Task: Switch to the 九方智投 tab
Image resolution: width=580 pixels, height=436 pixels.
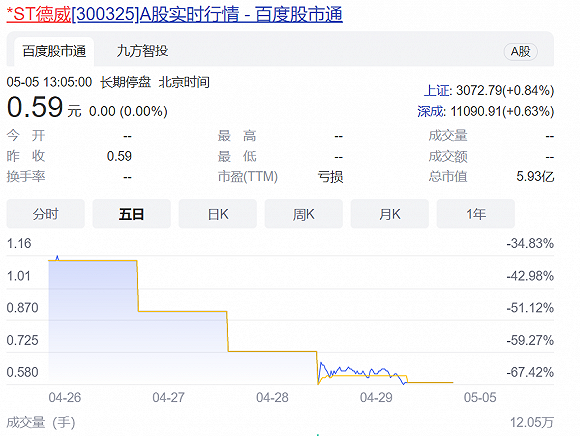Action: point(142,51)
